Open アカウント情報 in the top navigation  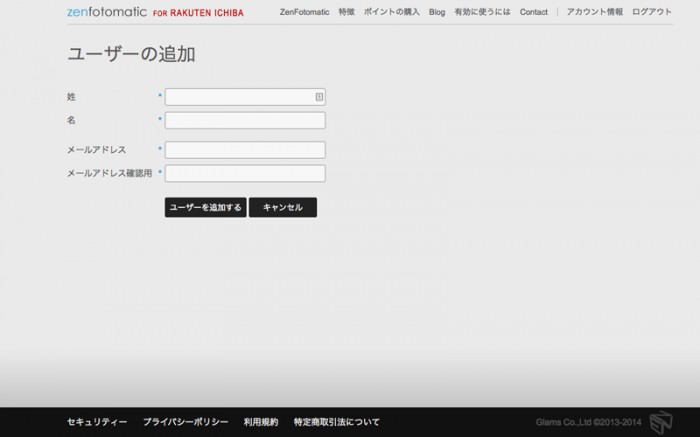coord(594,12)
